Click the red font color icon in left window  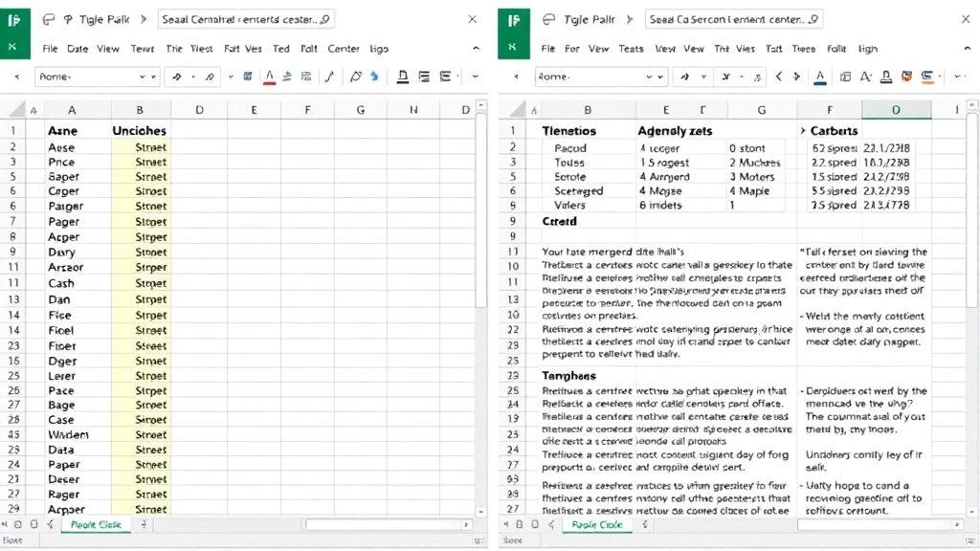click(x=270, y=77)
